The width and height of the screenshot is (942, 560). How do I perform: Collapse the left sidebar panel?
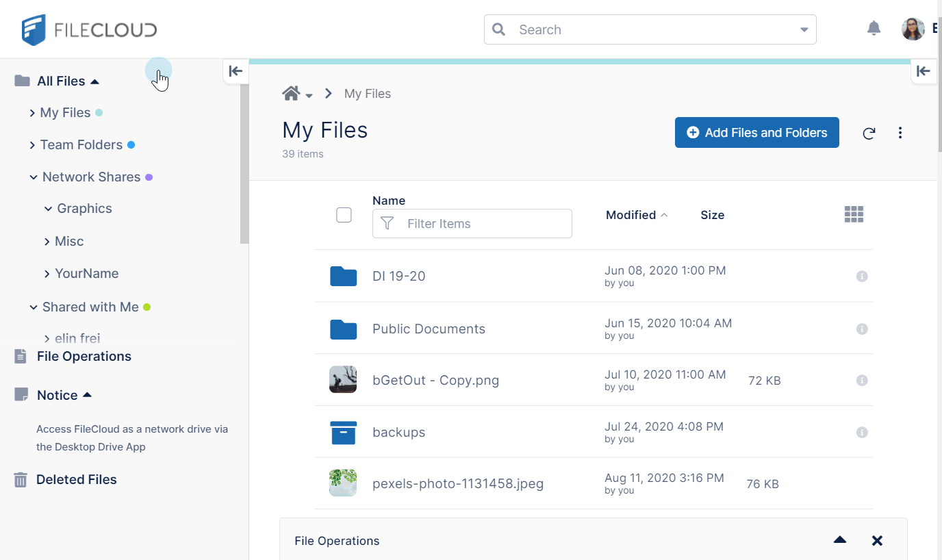[235, 71]
